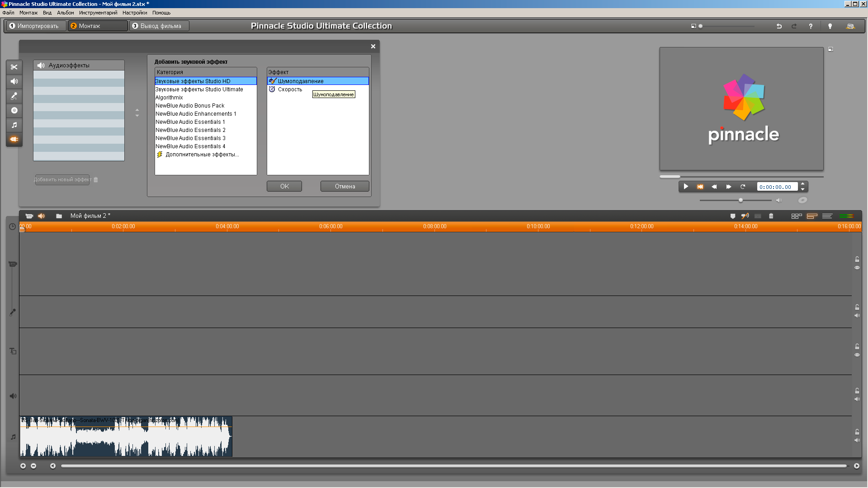
Task: Toggle visibility eye of the main video track
Action: [857, 267]
